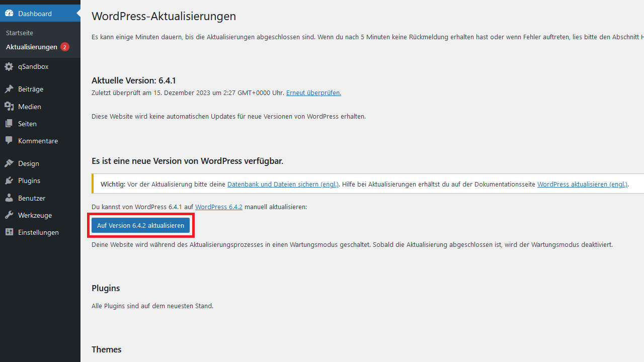Click the Benutzer person icon
644x362 pixels.
(9, 198)
